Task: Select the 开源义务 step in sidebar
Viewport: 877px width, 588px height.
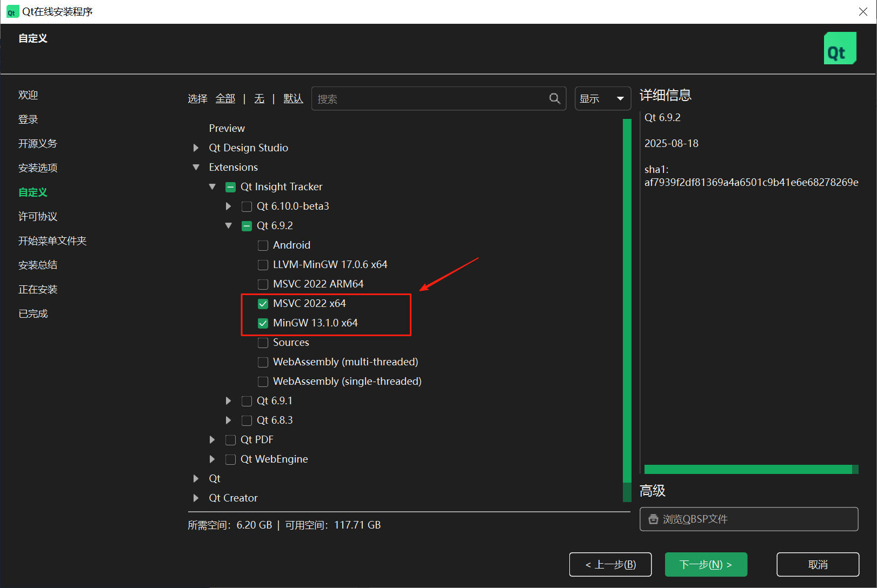Action: 38,144
